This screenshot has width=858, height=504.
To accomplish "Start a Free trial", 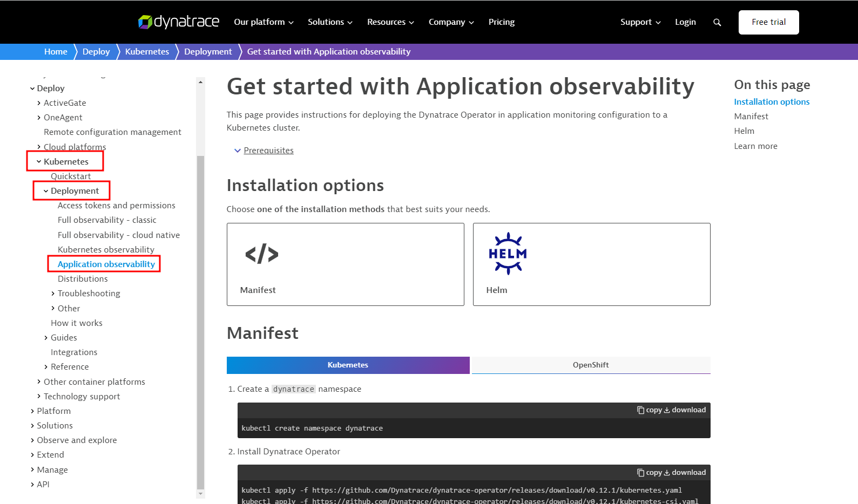I will click(768, 22).
